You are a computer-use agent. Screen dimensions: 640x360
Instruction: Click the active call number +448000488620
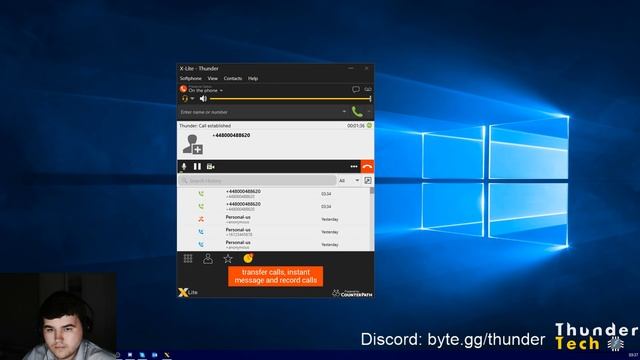231,135
